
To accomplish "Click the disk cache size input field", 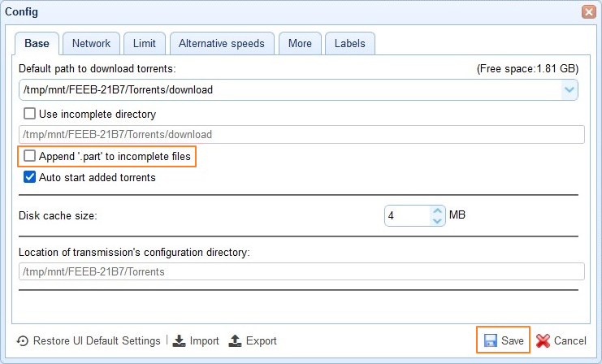I will 406,216.
